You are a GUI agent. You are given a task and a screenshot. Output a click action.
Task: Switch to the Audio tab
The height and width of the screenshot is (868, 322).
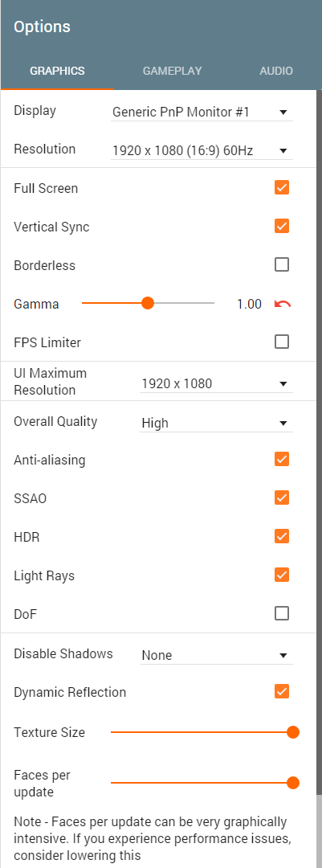276,71
